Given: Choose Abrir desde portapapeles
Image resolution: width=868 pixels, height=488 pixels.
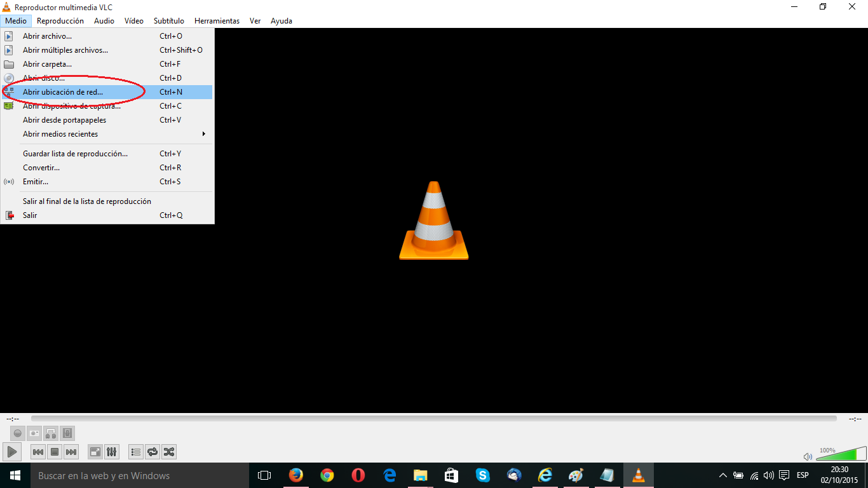Looking at the screenshot, I should click(107, 120).
